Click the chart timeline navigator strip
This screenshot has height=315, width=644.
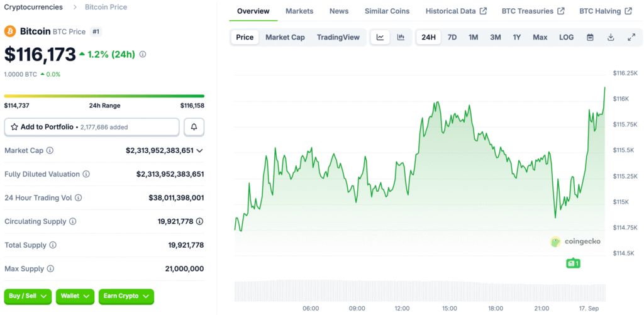point(419,290)
